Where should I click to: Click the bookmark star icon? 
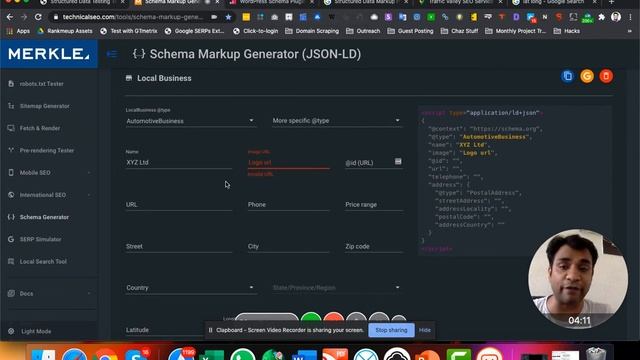(x=228, y=17)
